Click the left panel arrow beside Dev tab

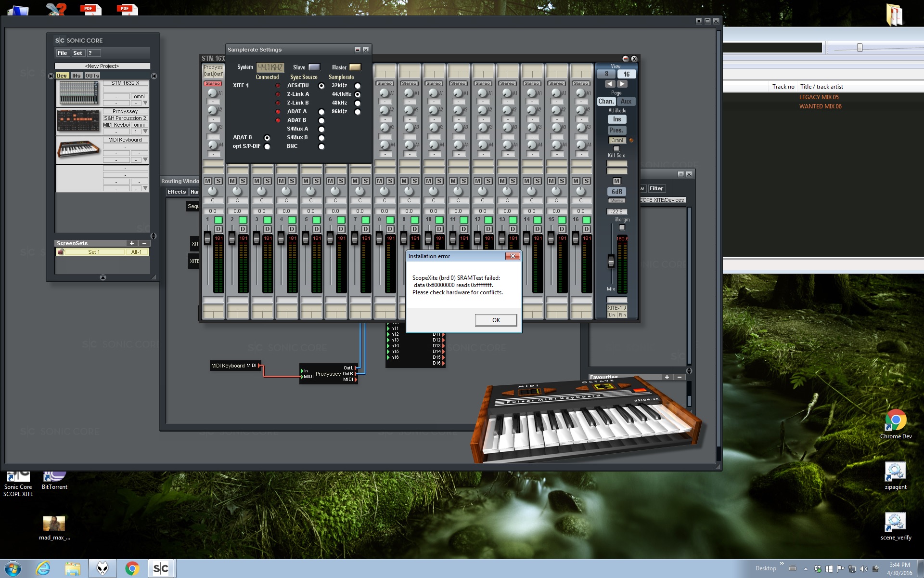tap(51, 76)
